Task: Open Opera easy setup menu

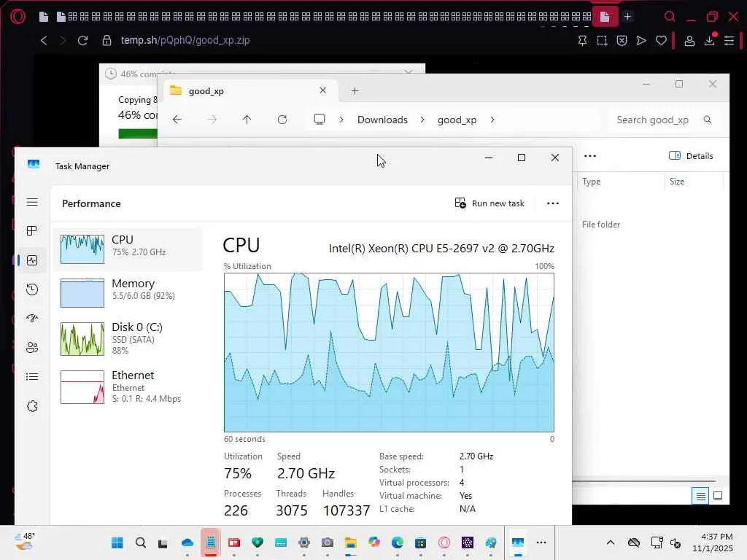Action: click(x=729, y=41)
